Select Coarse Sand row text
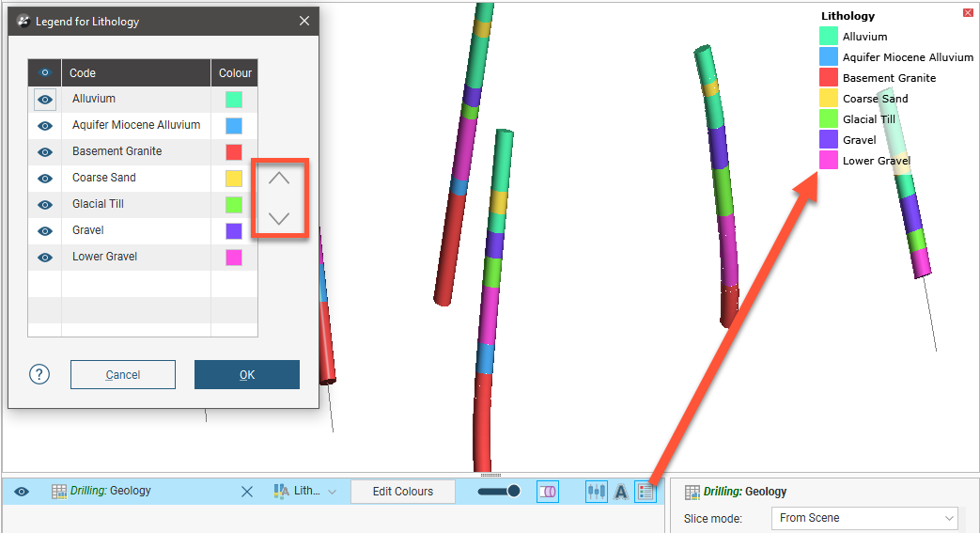980x533 pixels. click(x=103, y=178)
